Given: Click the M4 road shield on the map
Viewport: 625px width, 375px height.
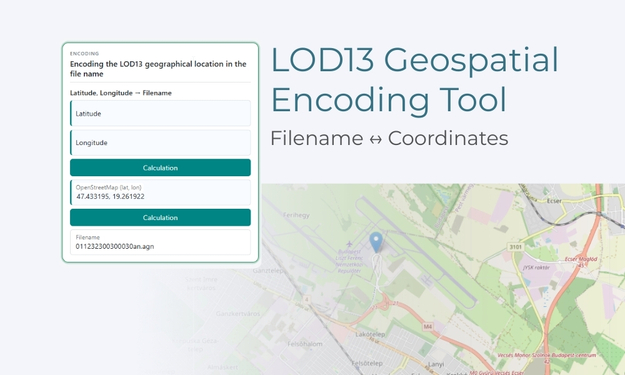Looking at the screenshot, I should coord(427,326).
